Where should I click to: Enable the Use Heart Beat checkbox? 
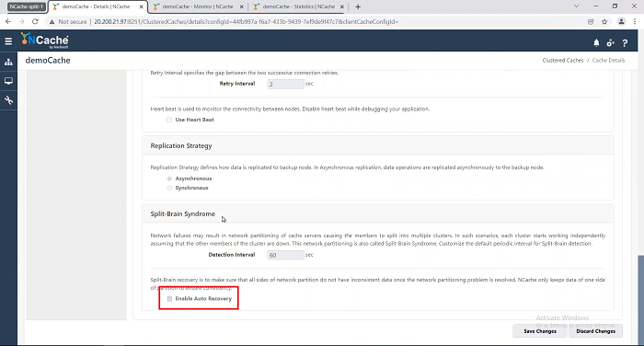click(x=169, y=120)
